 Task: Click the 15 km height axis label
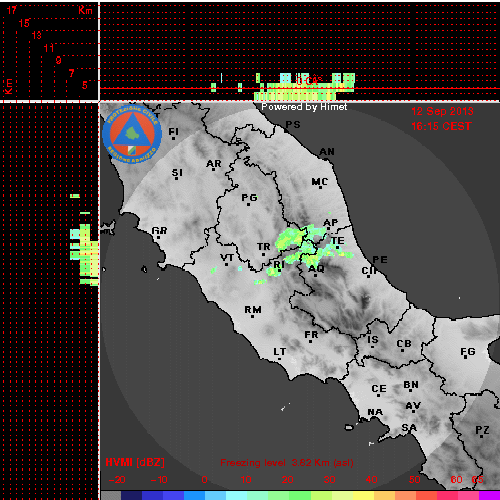pos(24,23)
